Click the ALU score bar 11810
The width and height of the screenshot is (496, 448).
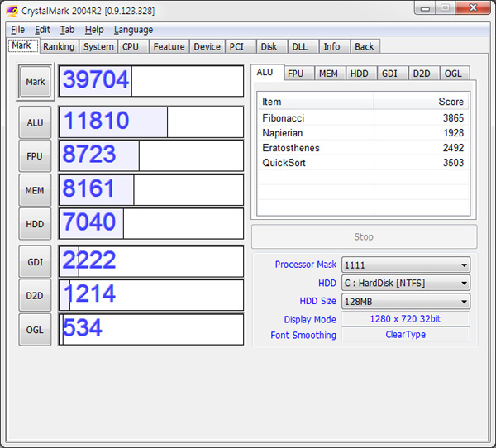(x=151, y=122)
